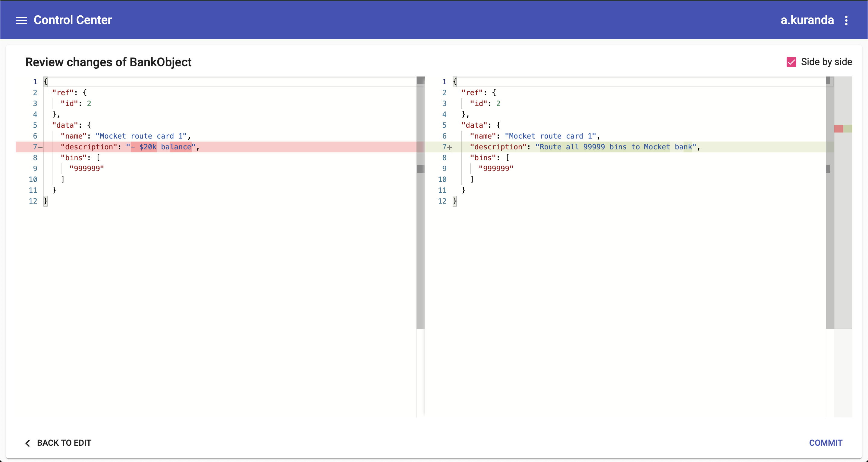Click "data" key in right pane

[474, 125]
